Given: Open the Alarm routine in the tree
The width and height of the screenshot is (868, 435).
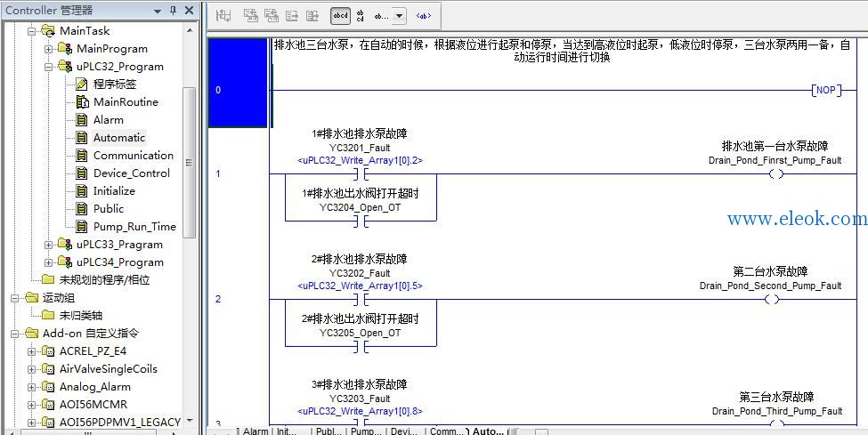Looking at the screenshot, I should [109, 120].
